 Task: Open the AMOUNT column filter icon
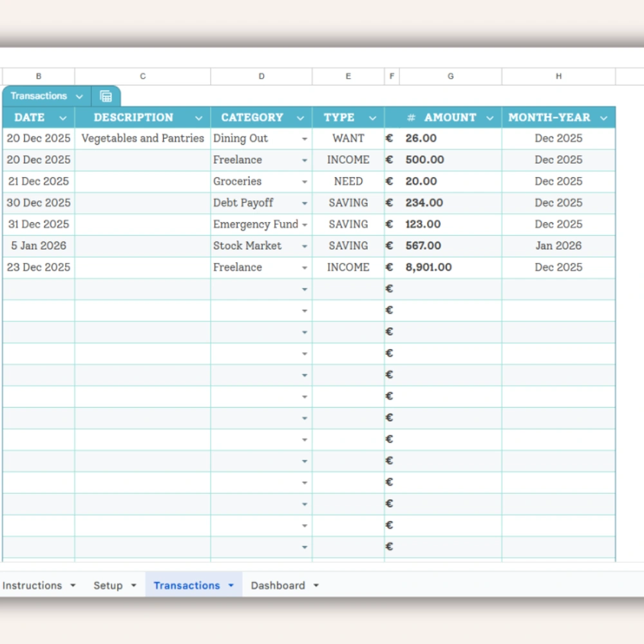click(x=490, y=117)
